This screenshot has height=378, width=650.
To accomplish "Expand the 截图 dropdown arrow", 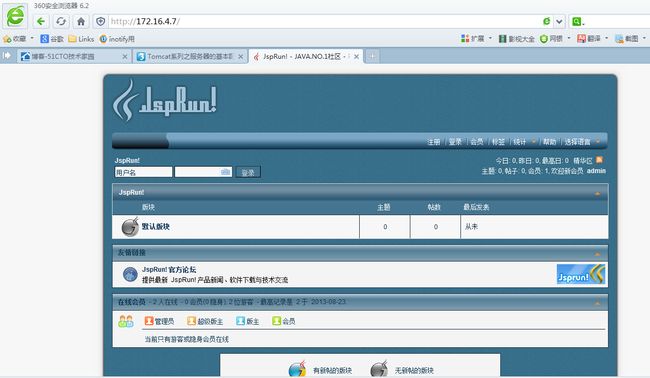I will [644, 38].
